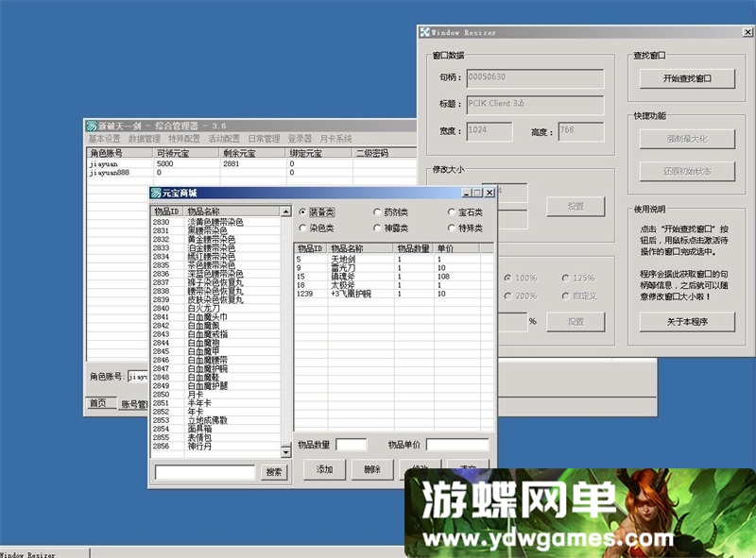Focus the 物品数量 input field
The height and width of the screenshot is (558, 756).
(352, 445)
